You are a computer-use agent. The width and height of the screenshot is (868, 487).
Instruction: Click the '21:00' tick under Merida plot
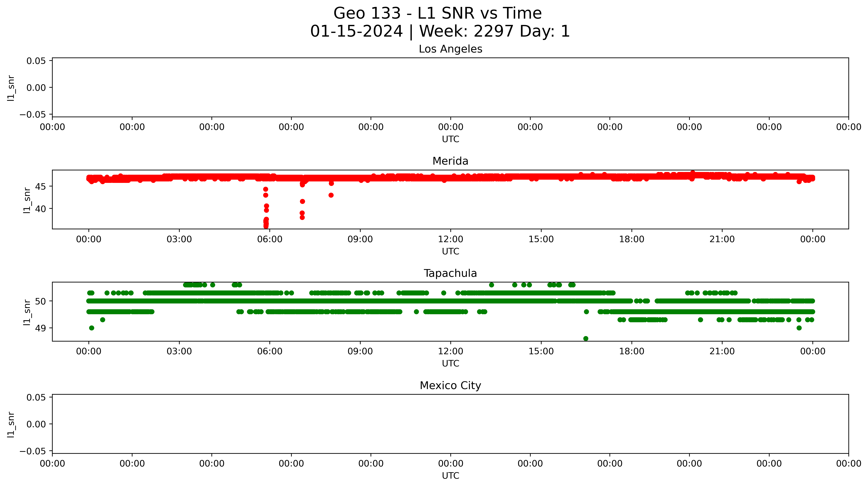pos(722,239)
